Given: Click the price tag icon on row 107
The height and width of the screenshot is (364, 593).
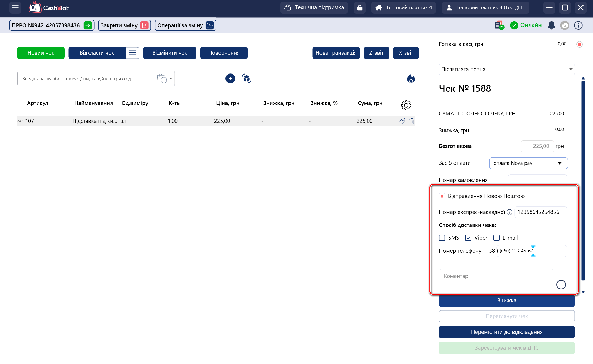Looking at the screenshot, I should 402,121.
